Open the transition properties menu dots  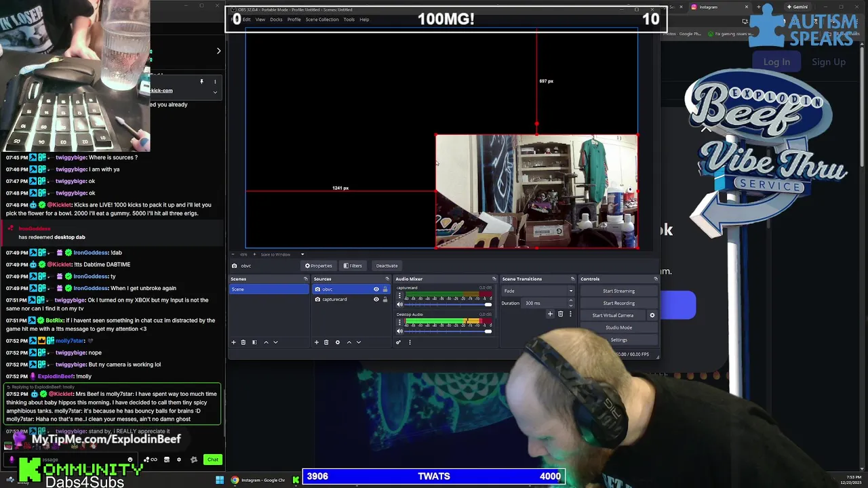coord(570,314)
